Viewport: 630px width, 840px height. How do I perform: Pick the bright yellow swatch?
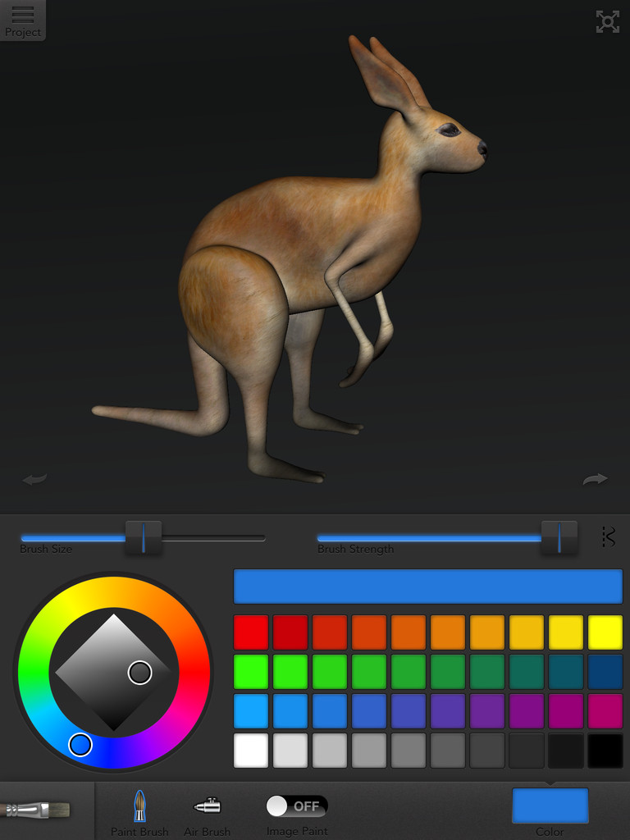[x=605, y=632]
